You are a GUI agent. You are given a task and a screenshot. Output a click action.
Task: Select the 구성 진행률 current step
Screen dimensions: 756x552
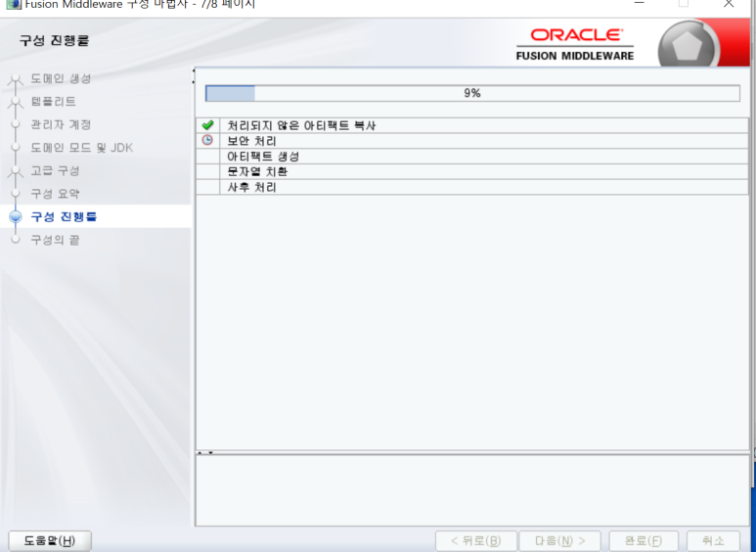[65, 216]
